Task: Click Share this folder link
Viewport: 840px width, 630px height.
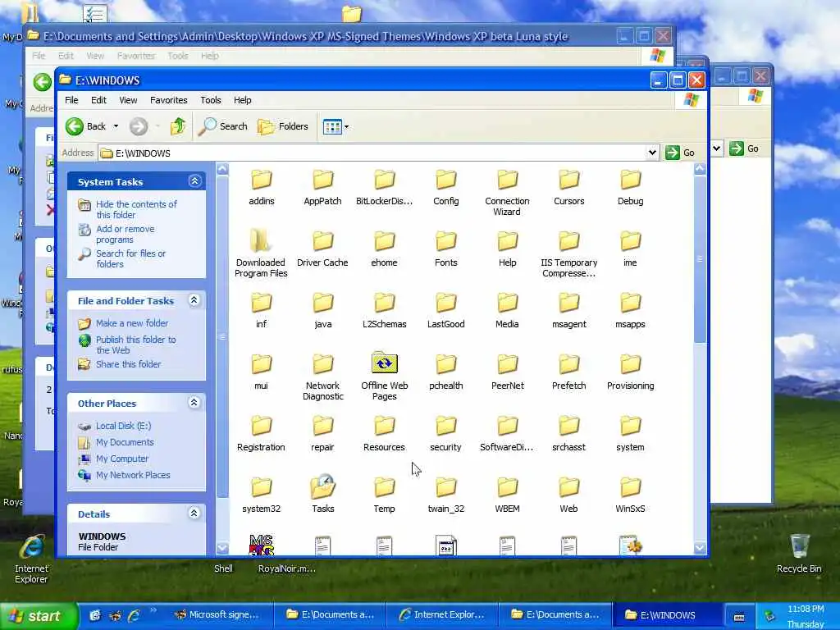Action: (128, 364)
